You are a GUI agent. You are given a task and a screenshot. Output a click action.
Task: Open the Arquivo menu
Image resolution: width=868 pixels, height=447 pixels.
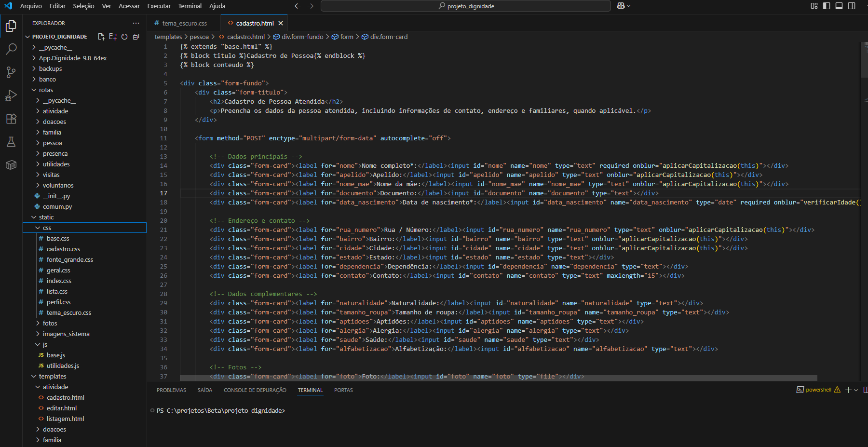(x=31, y=6)
